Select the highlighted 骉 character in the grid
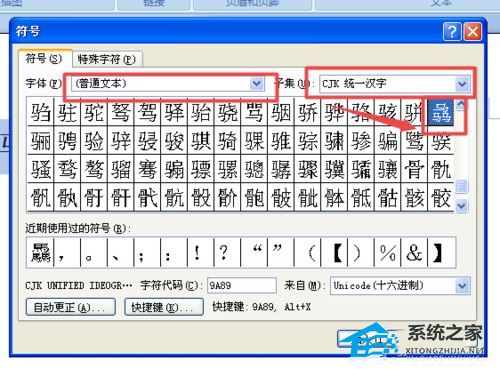The image size is (500, 369). (x=441, y=112)
